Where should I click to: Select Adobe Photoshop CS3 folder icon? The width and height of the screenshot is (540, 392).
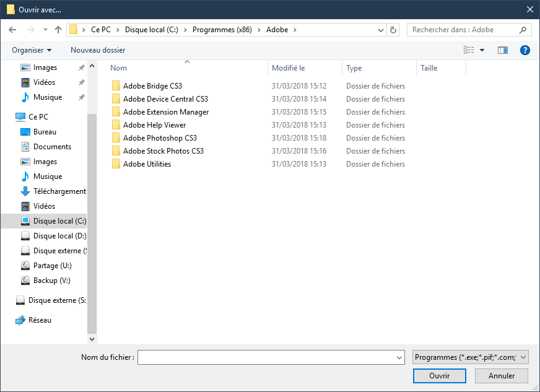[x=116, y=137]
